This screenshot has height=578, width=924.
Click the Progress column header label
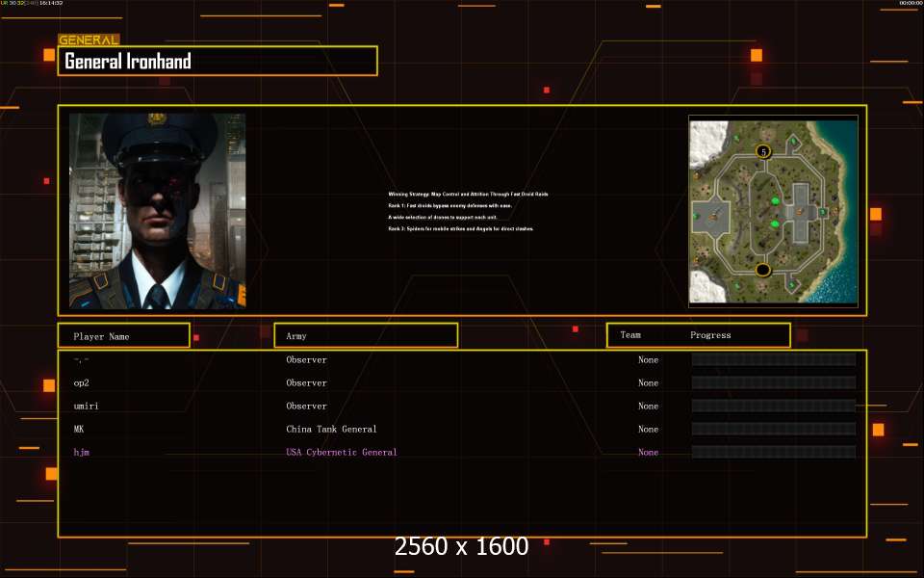pos(710,335)
